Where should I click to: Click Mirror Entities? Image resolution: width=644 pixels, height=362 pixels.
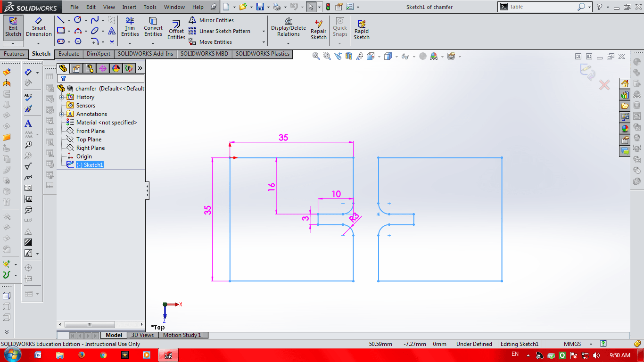point(211,20)
